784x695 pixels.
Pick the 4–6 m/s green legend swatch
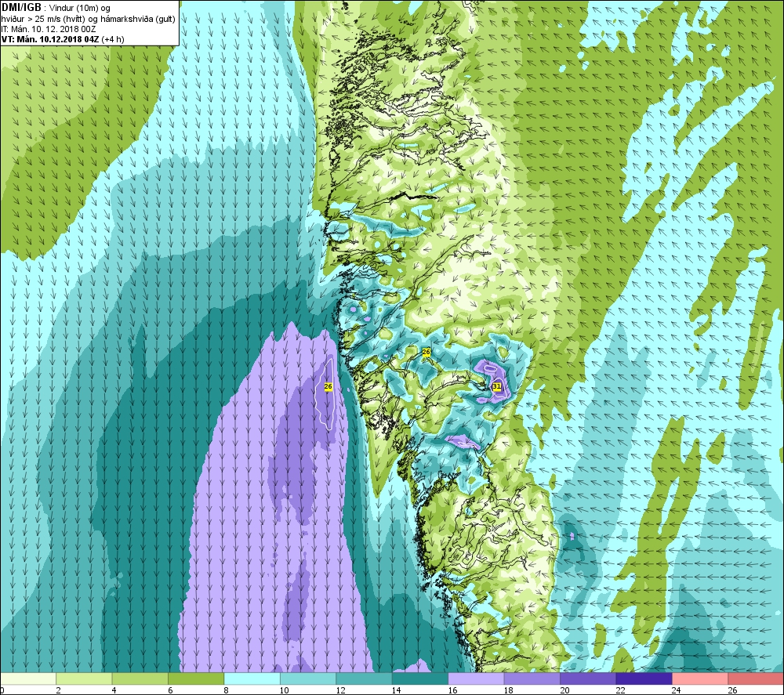tap(140, 679)
